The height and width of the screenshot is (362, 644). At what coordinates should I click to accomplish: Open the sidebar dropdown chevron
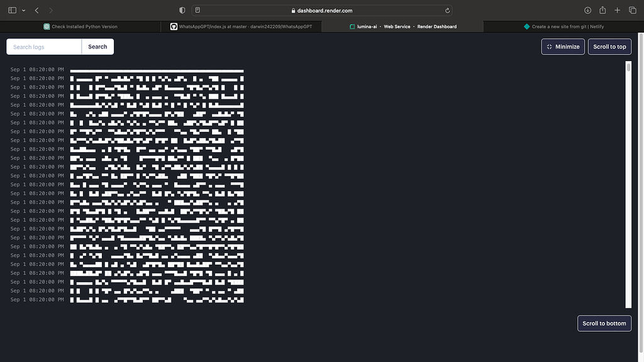click(23, 10)
